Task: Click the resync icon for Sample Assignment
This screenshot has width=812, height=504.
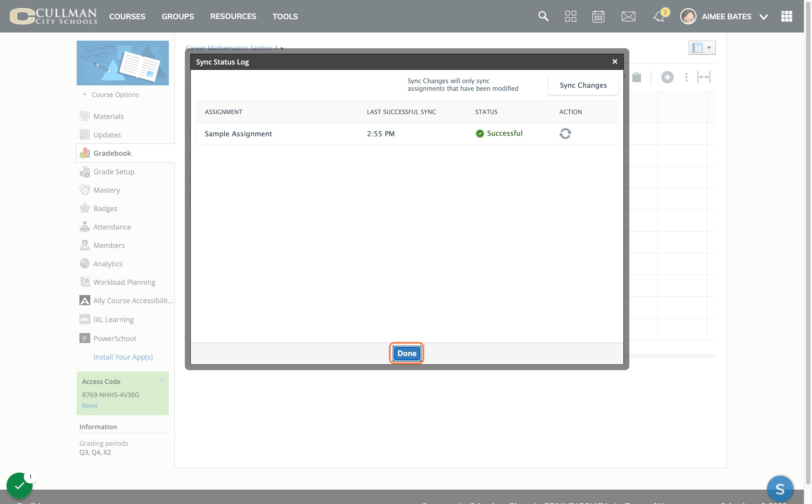Action: tap(565, 133)
